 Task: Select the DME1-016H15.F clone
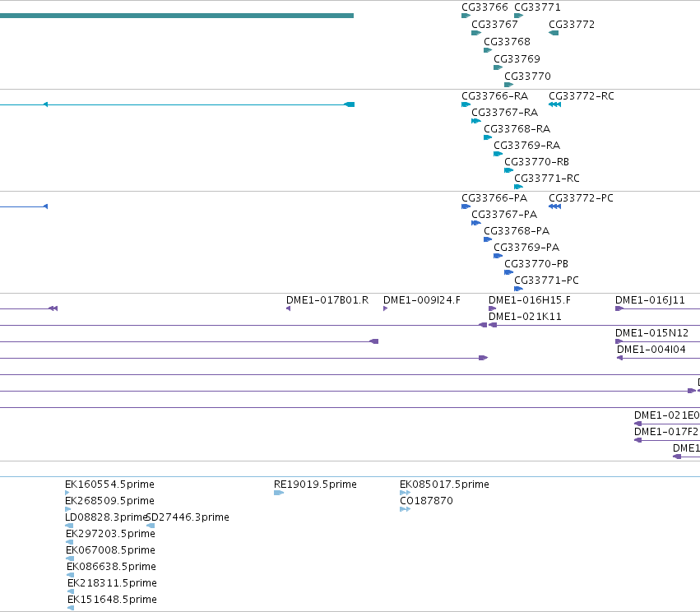coord(530,300)
